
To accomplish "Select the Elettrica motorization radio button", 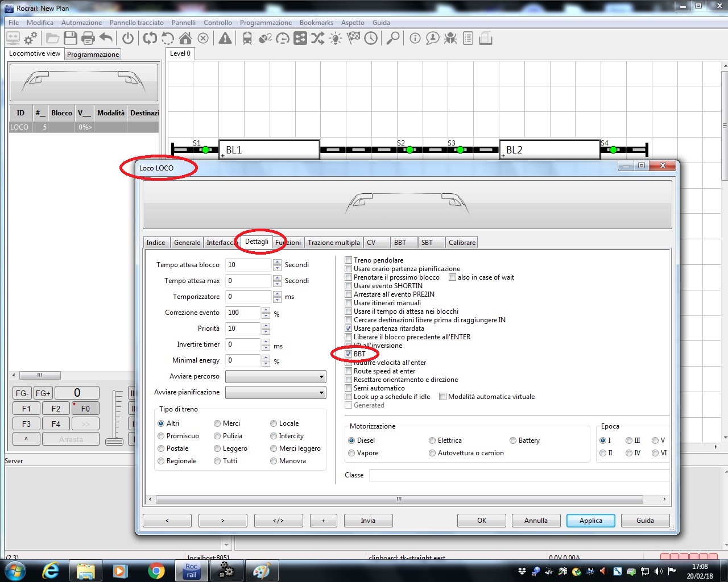I will (432, 440).
